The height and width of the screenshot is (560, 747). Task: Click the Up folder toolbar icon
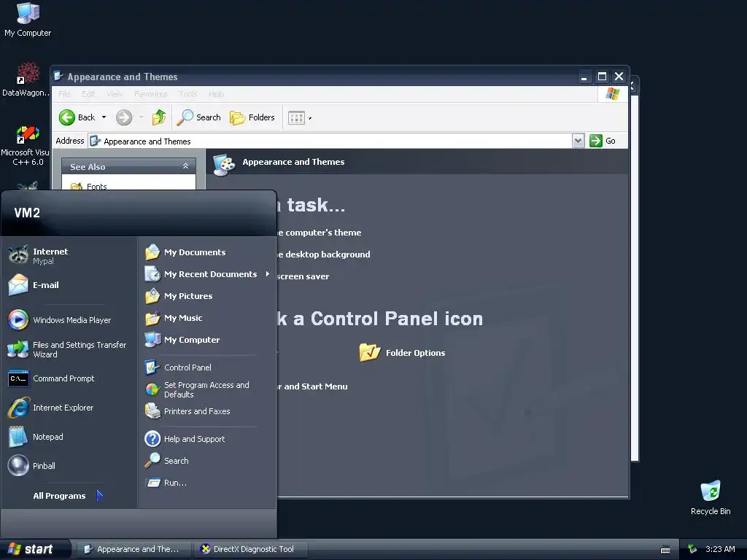[x=159, y=117]
